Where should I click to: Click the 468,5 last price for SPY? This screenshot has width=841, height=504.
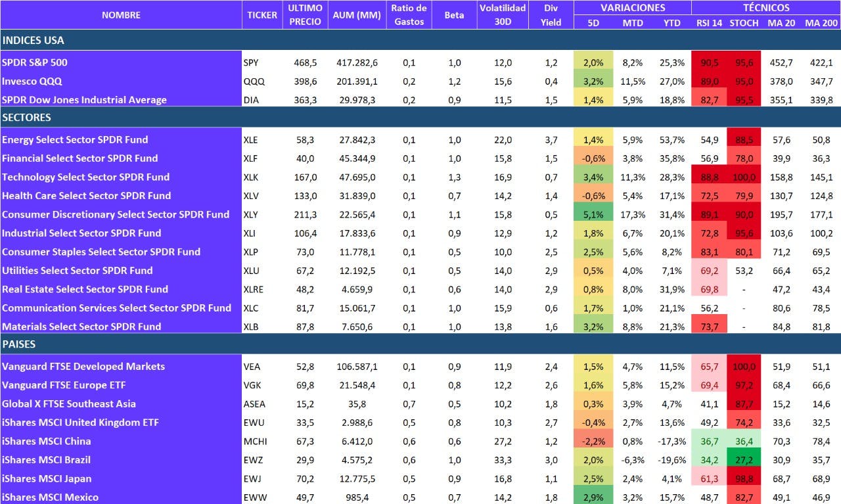click(306, 63)
